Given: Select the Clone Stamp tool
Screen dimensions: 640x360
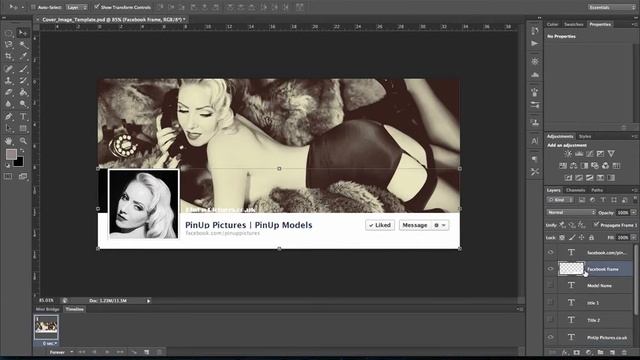Looking at the screenshot, I should click(x=9, y=80).
